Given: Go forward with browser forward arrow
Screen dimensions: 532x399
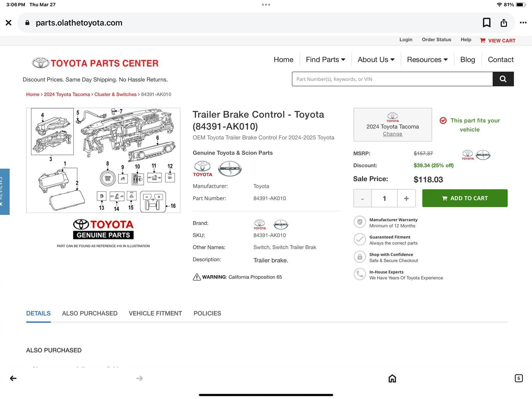Looking at the screenshot, I should pos(140,378).
